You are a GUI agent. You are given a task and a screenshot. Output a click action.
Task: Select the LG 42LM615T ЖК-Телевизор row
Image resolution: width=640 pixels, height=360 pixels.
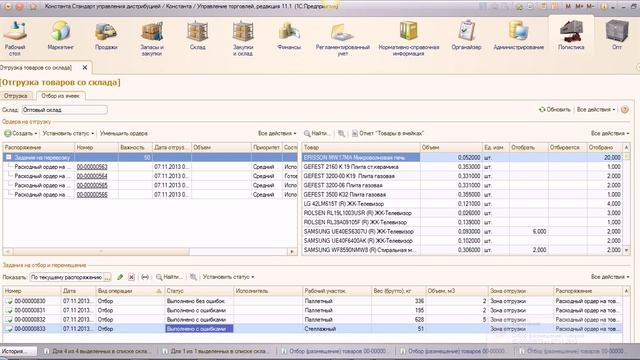(462, 204)
